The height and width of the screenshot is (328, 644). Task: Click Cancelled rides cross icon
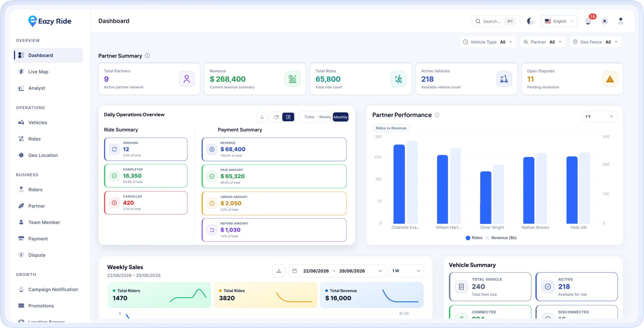point(114,203)
